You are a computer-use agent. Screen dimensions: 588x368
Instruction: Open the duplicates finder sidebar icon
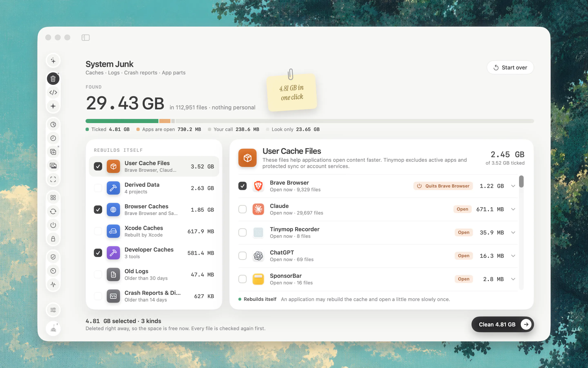pos(53,152)
